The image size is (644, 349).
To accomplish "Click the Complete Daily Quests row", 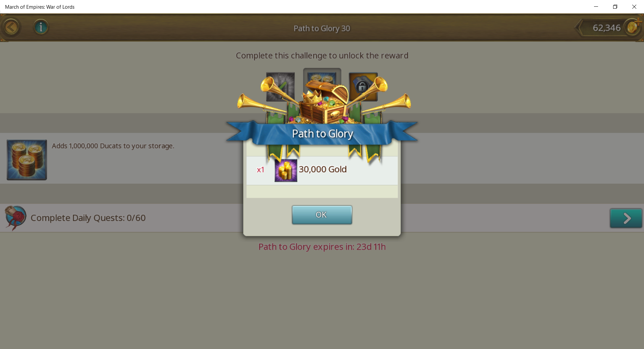I will click(322, 218).
